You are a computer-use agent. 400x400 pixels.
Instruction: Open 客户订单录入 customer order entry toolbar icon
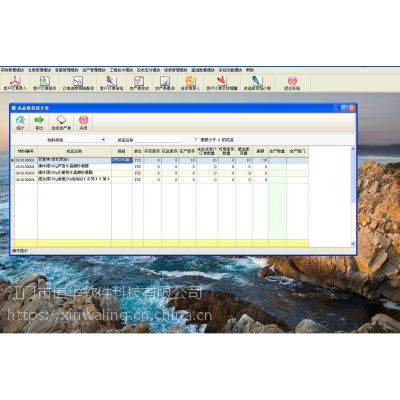click(x=15, y=83)
